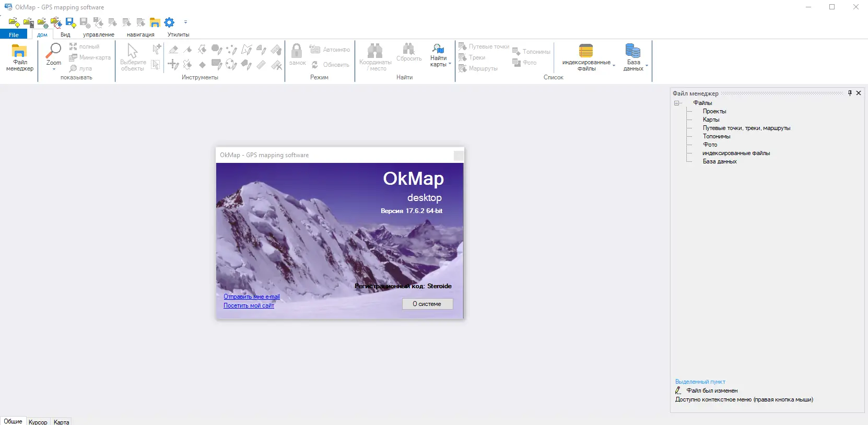This screenshot has height=425, width=868.
Task: Open the Маршруты list
Action: (478, 68)
